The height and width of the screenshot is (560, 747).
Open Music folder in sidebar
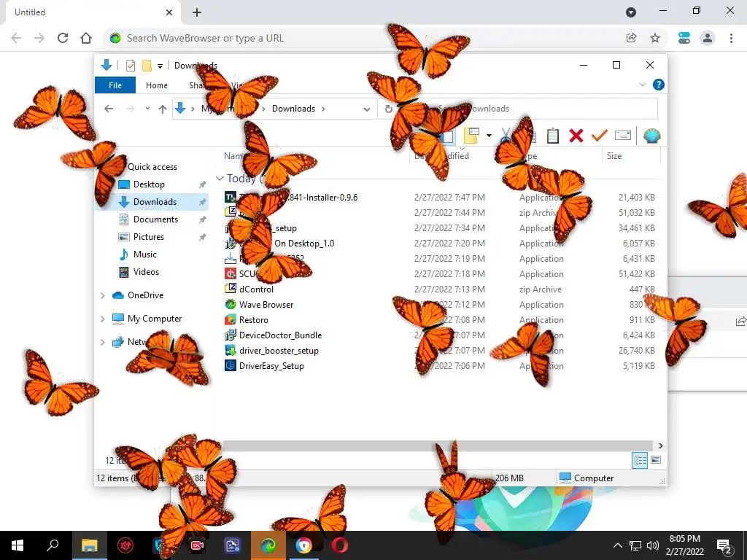coord(145,254)
